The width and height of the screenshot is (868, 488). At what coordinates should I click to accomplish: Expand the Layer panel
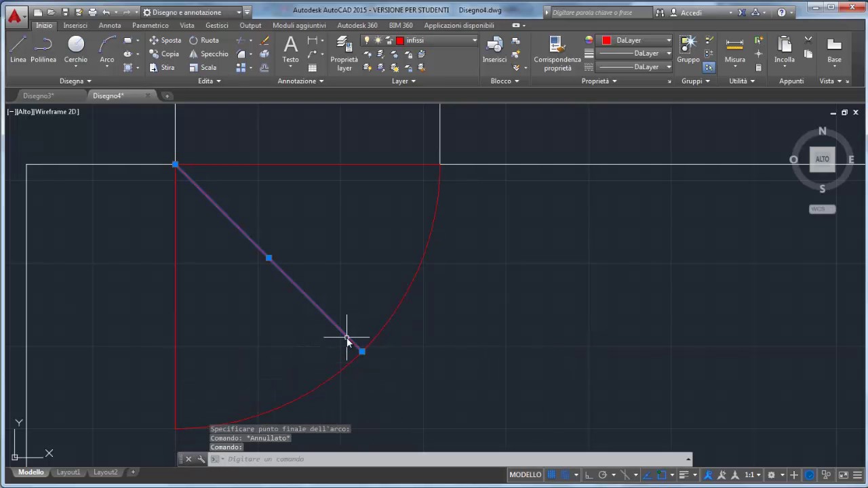[x=403, y=81]
